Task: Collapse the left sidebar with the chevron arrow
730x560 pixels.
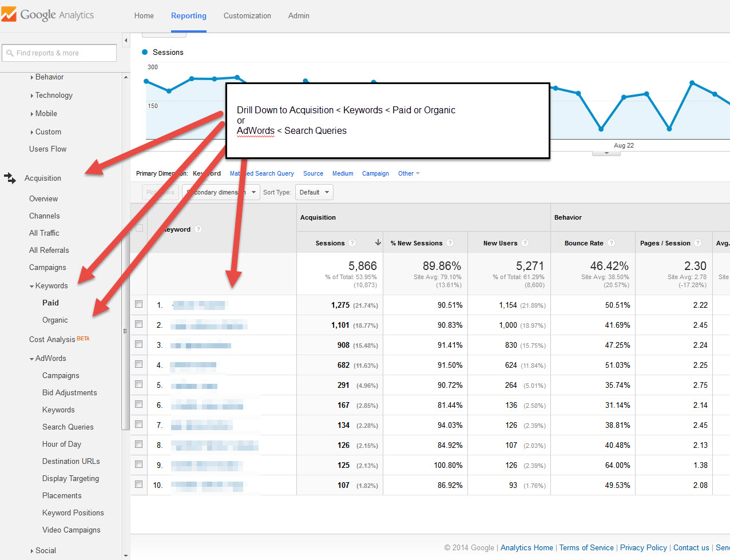Action: (126, 40)
